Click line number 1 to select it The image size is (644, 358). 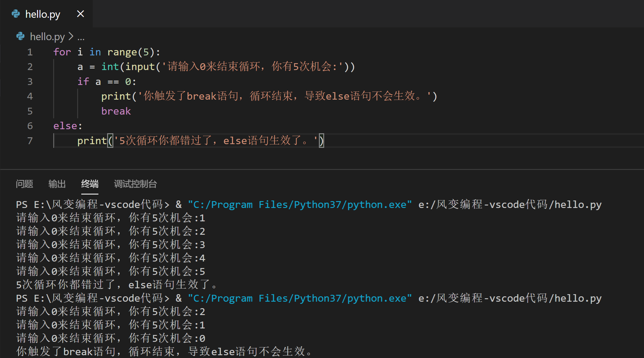pyautogui.click(x=30, y=52)
